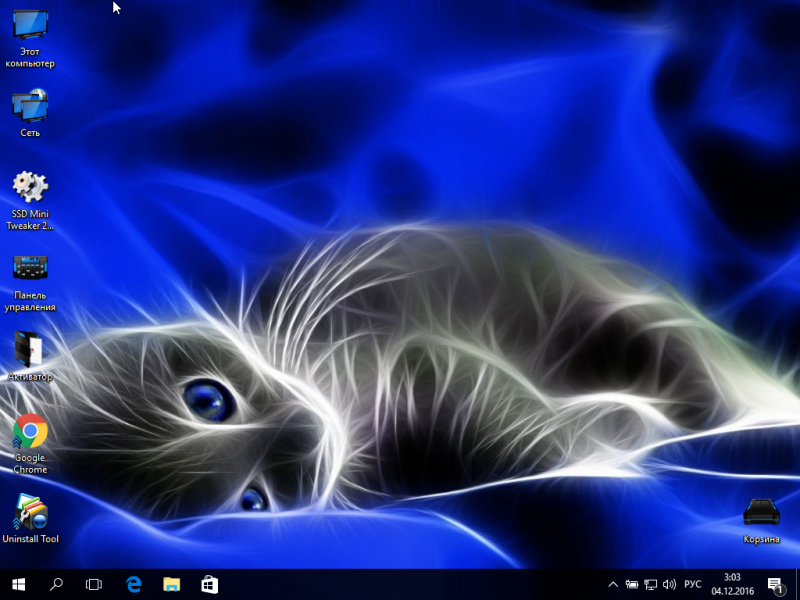Viewport: 800px width, 600px height.
Task: Open the Windows Start menu
Action: click(19, 585)
